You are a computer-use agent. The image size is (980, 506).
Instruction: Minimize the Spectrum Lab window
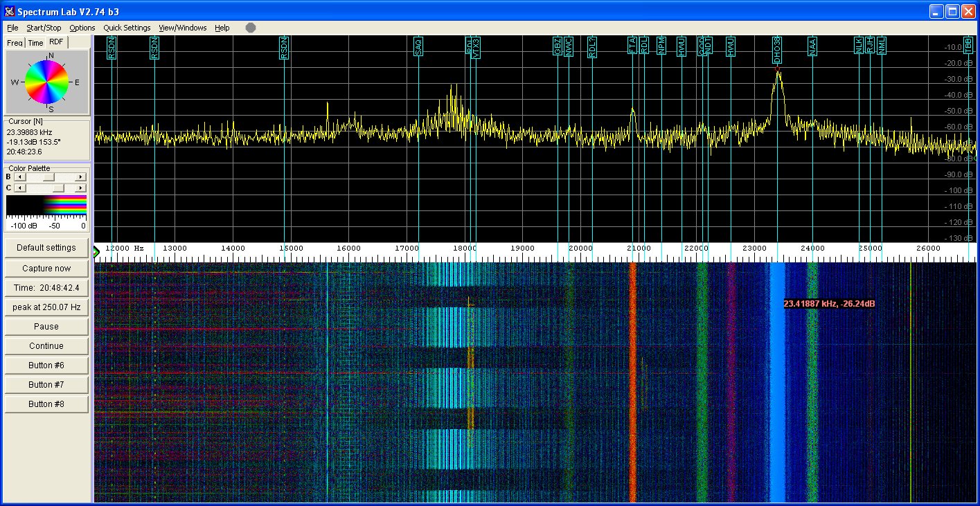click(936, 11)
